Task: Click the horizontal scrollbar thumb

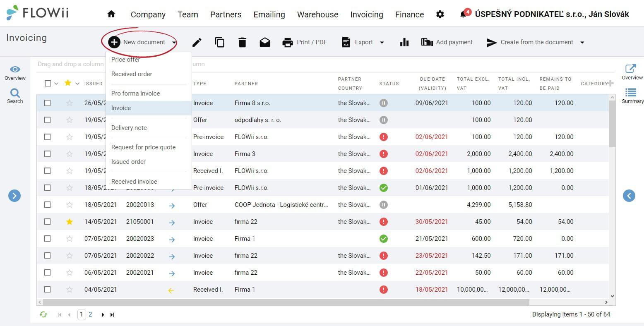Action: tap(286, 302)
